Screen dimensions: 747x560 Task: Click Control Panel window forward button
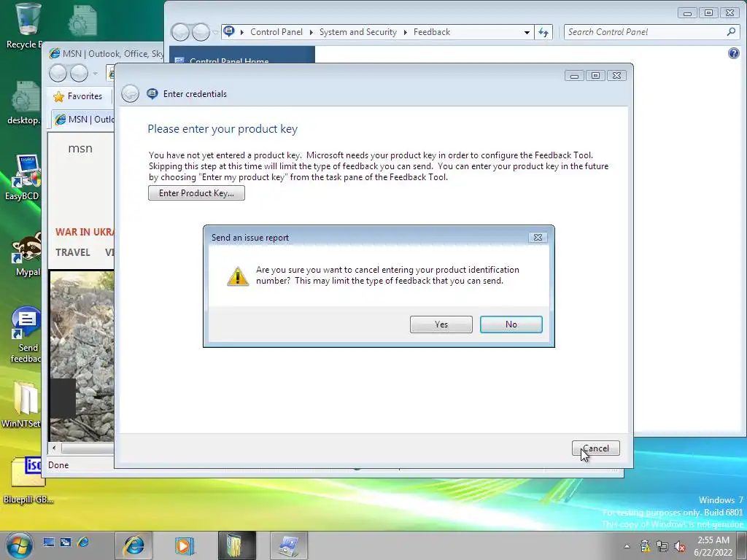pyautogui.click(x=201, y=32)
